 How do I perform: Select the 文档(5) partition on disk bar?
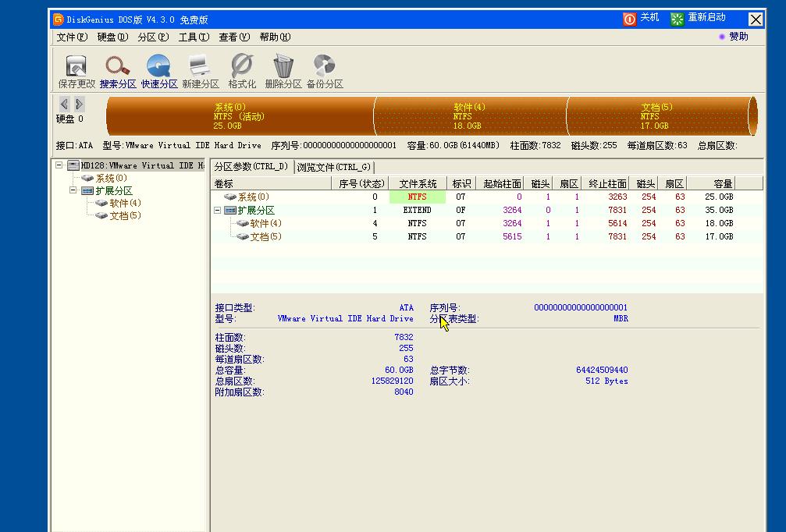click(x=658, y=116)
